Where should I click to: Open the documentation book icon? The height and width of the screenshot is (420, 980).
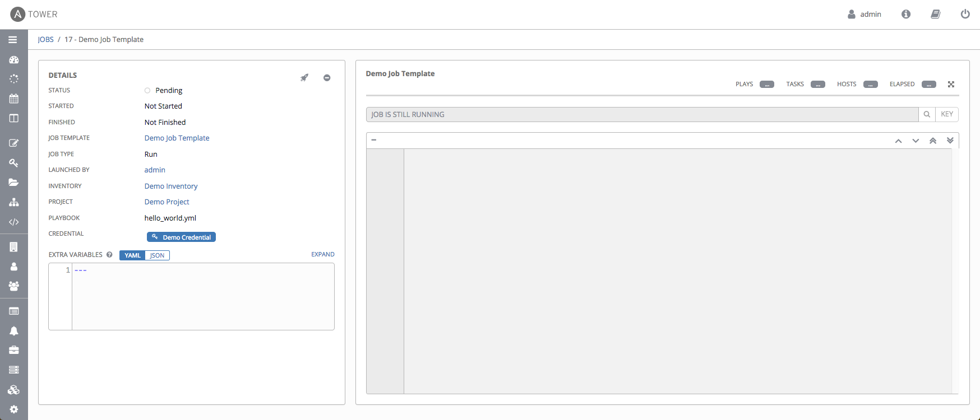click(936, 14)
